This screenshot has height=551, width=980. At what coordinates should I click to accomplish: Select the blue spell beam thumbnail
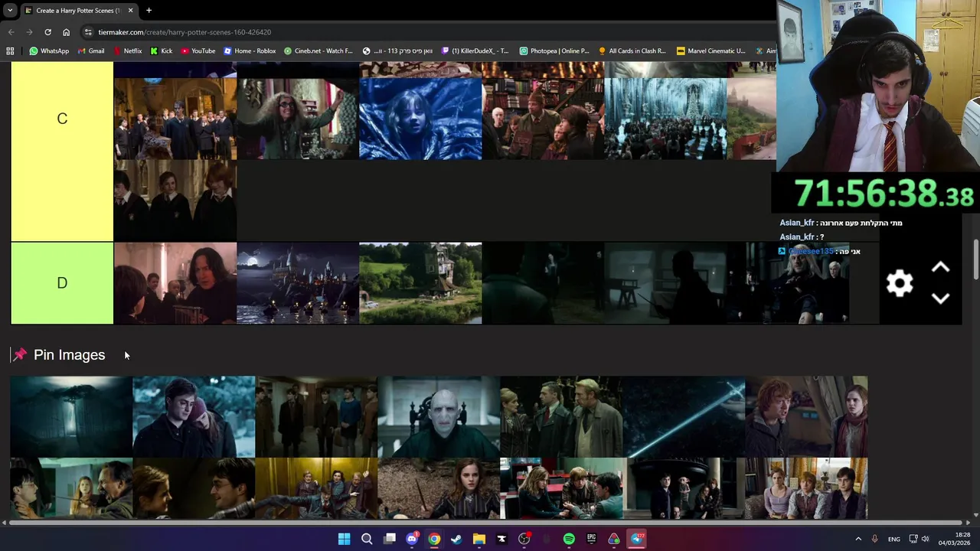point(684,416)
